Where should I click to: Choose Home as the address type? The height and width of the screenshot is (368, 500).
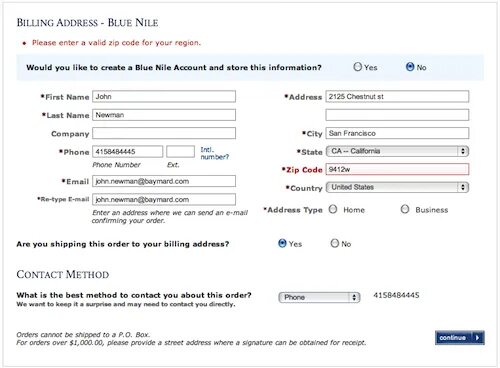[333, 209]
